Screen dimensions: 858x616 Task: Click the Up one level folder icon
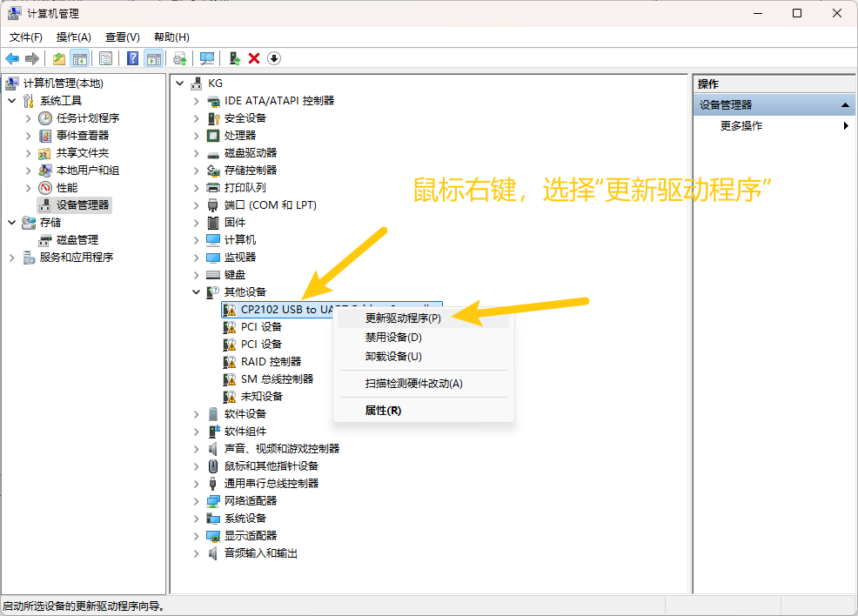59,58
